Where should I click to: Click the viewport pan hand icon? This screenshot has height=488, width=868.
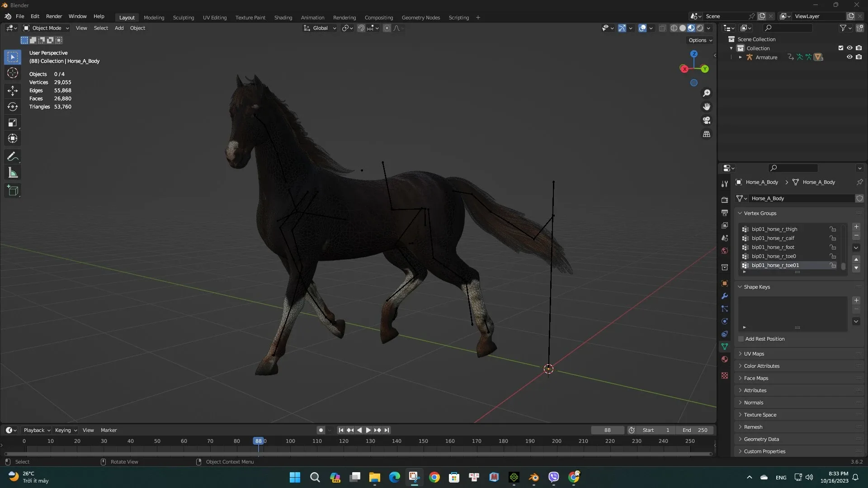(x=707, y=107)
